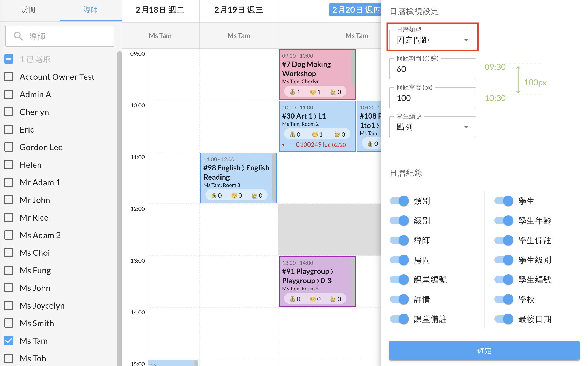Click the '1 已選取' deselect-all minus box
The image size is (588, 366).
pos(9,59)
